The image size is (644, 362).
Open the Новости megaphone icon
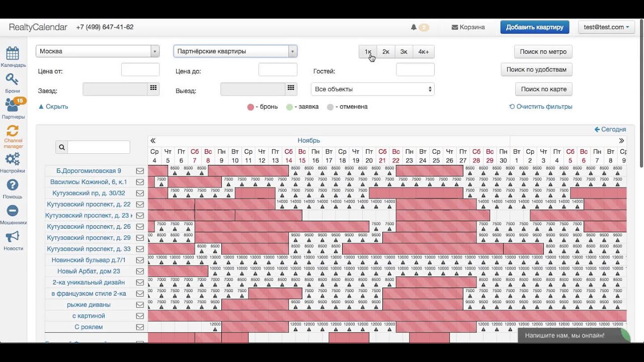tap(13, 237)
